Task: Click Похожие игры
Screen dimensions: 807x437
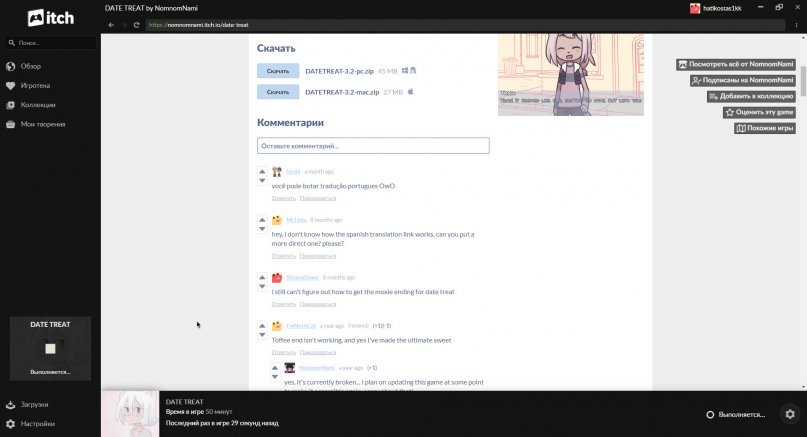Action: click(x=765, y=128)
